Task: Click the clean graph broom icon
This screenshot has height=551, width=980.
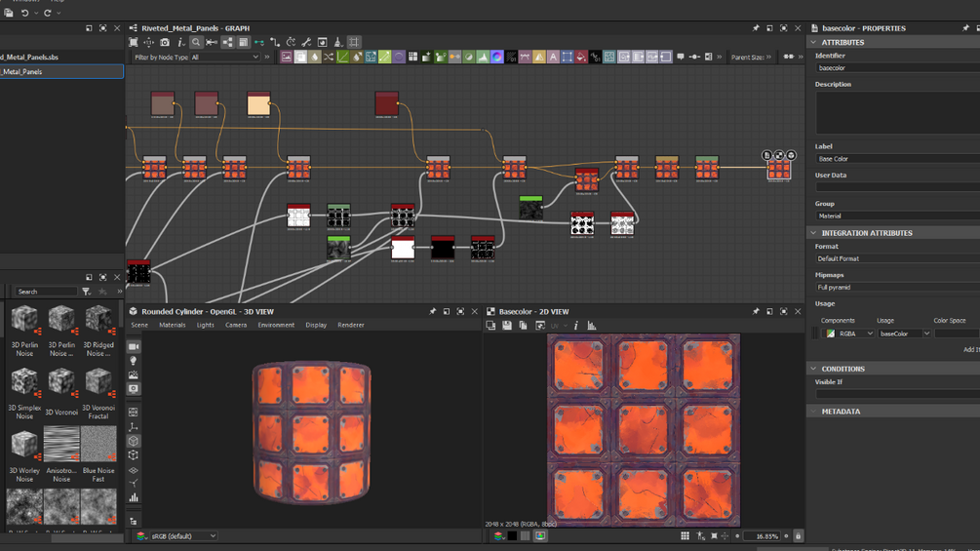Action: 338,43
